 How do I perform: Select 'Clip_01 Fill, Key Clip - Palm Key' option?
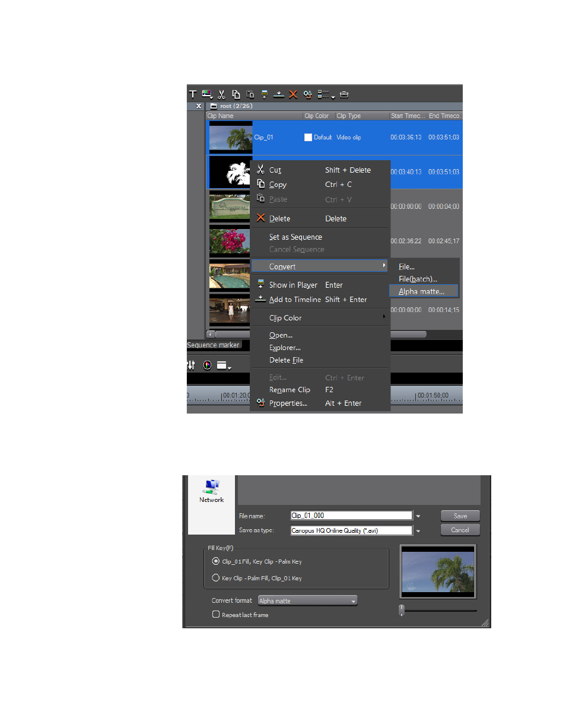click(216, 561)
